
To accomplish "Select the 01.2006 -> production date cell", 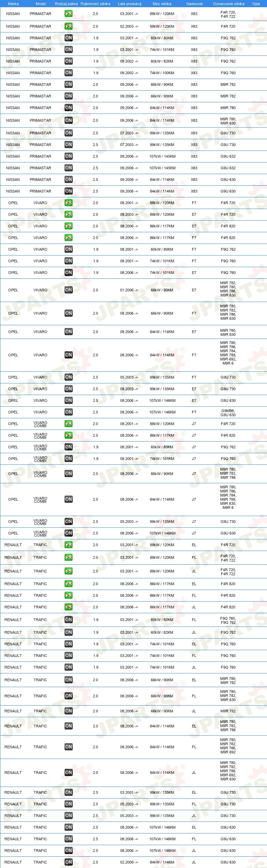I will tap(129, 290).
